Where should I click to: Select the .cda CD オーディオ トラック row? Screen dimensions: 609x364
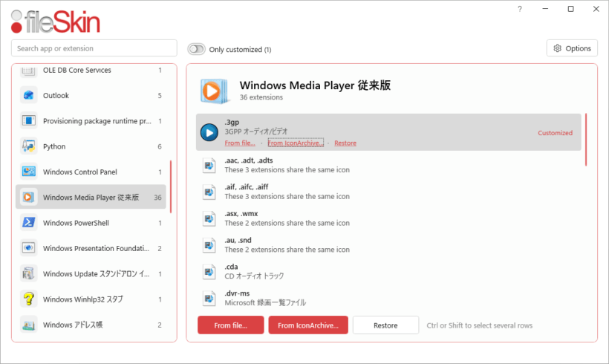[388, 271]
